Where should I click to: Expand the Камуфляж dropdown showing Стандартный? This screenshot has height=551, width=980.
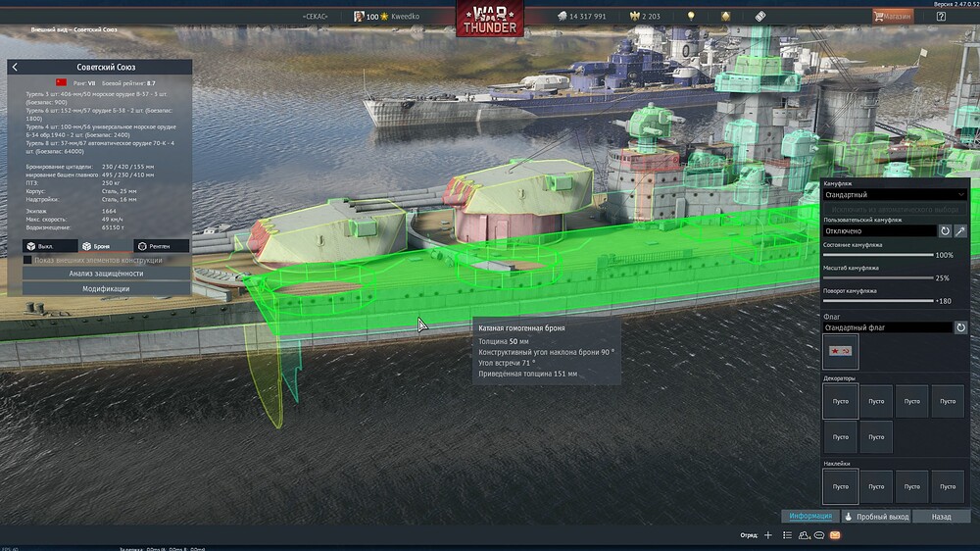pos(895,194)
